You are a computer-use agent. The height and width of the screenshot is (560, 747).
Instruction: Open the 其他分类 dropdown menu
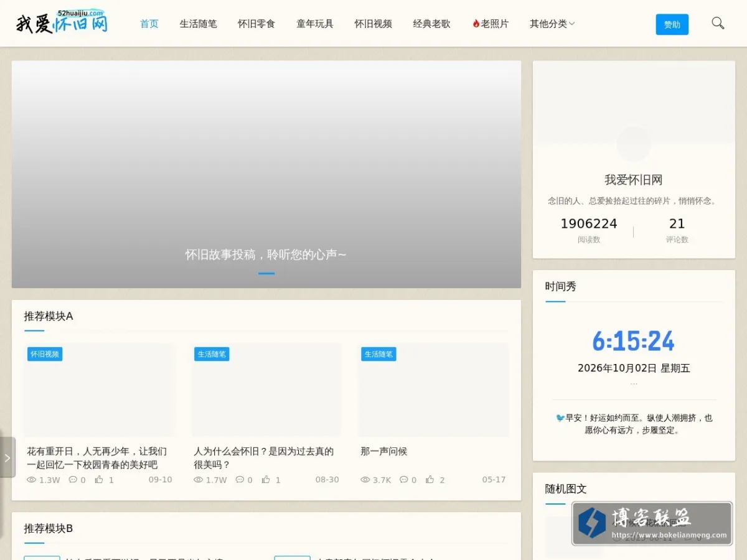552,24
